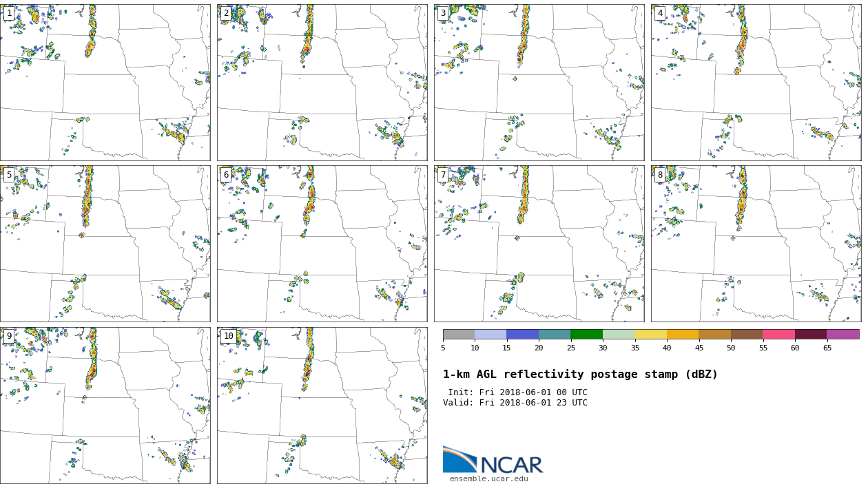Select the purple 65+ dBZ swatch

coord(843,334)
